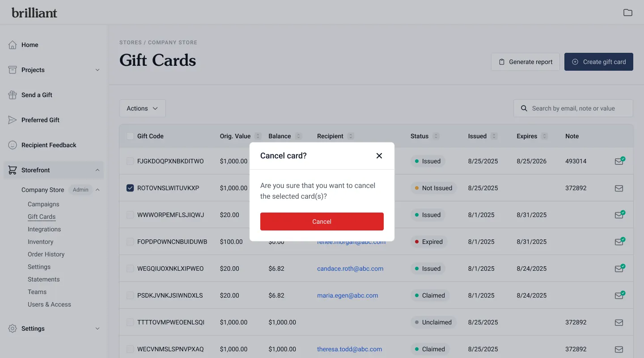Select checkbox for WEGQIUOXNKLXIPWEO
Viewport: 644px width, 358px height.
point(130,268)
